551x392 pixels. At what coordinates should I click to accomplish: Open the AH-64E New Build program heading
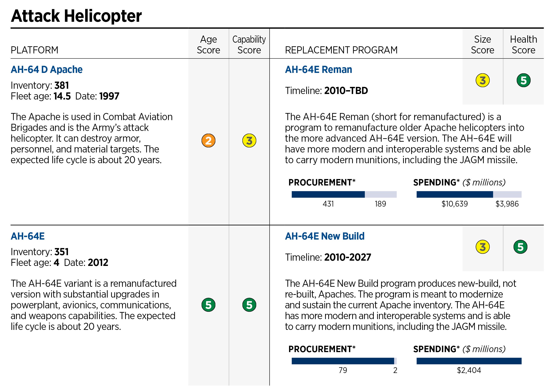325,236
